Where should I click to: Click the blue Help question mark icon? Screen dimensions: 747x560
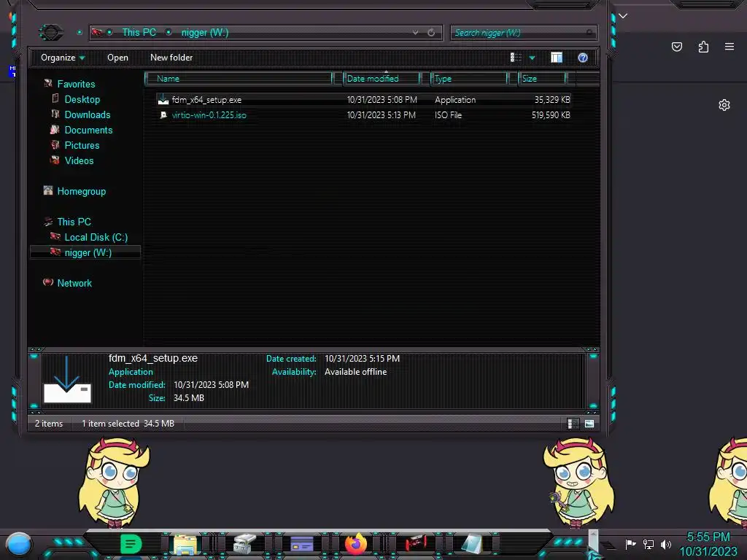tap(583, 58)
